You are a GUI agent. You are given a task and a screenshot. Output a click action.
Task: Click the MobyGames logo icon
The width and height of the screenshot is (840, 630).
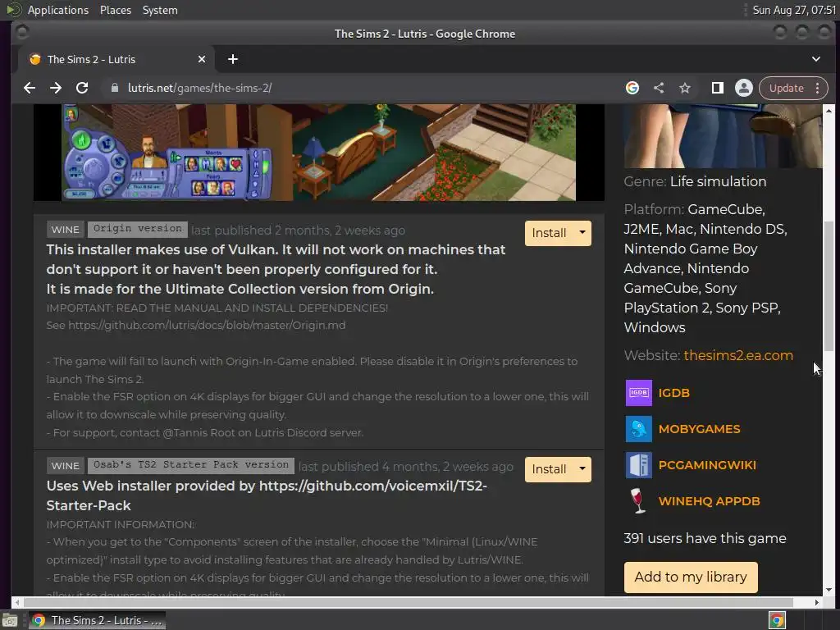point(638,429)
